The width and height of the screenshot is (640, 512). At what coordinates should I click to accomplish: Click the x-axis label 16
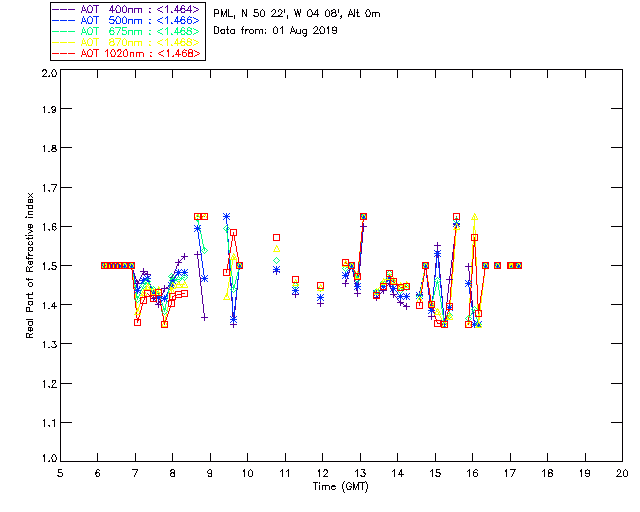473,473
